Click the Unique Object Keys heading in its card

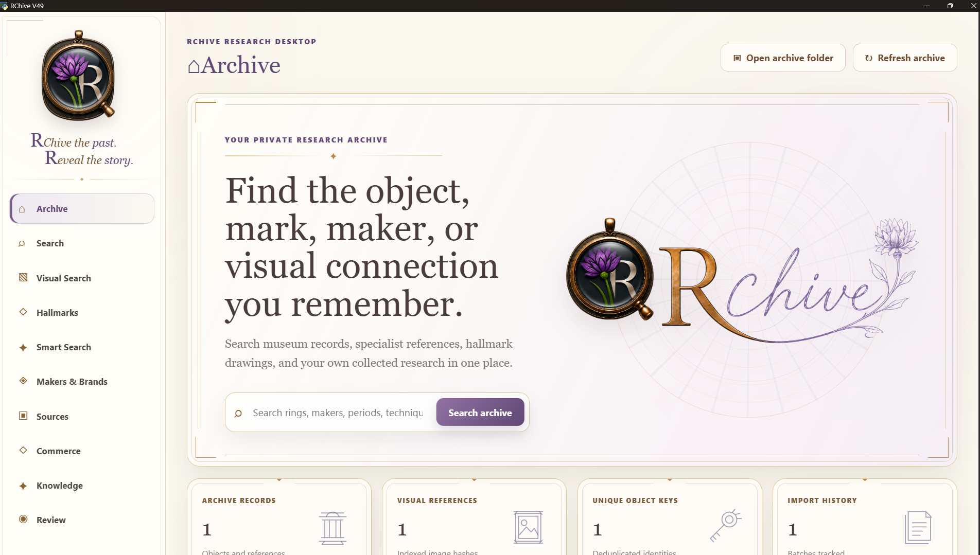click(635, 500)
